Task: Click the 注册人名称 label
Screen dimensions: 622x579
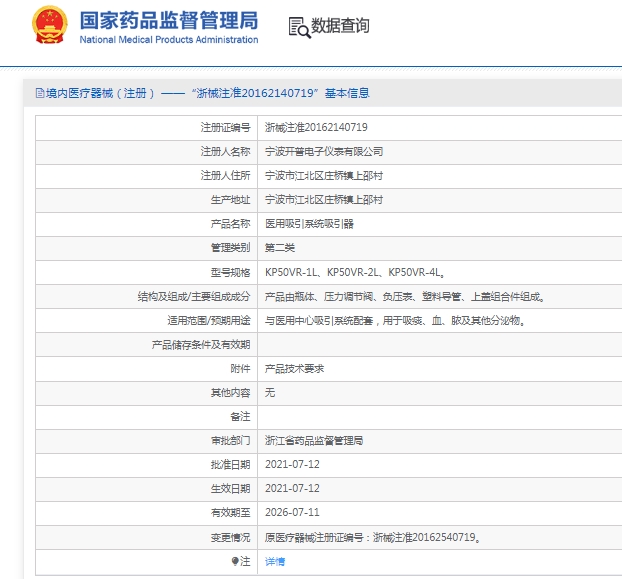Action: coord(225,151)
